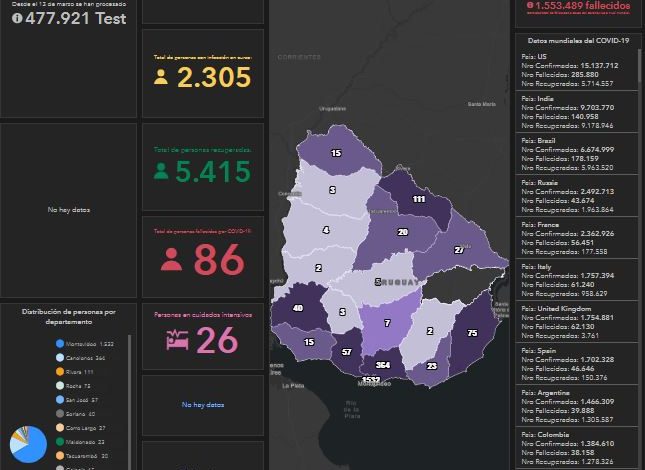Click the red icon beside 1.553.489 fallecidos

(x=530, y=6)
